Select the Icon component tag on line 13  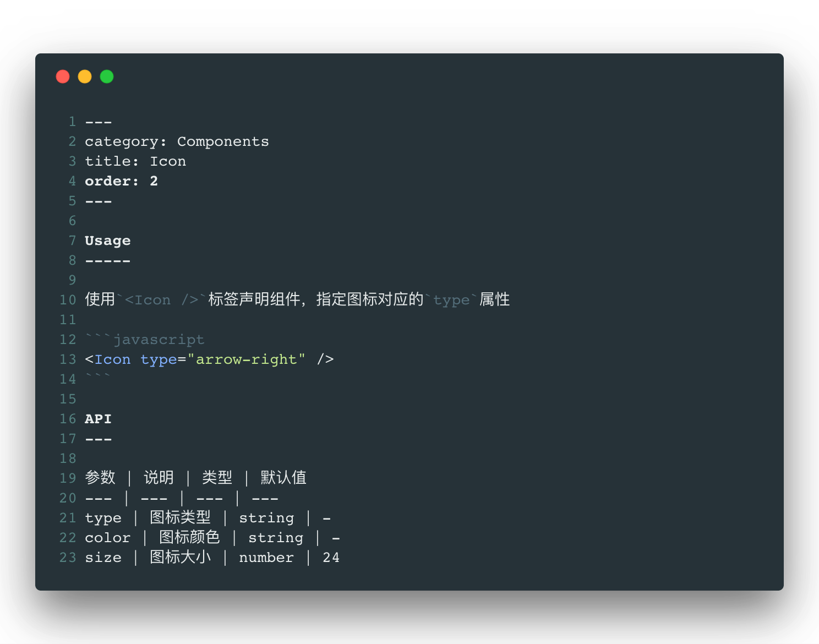point(112,359)
